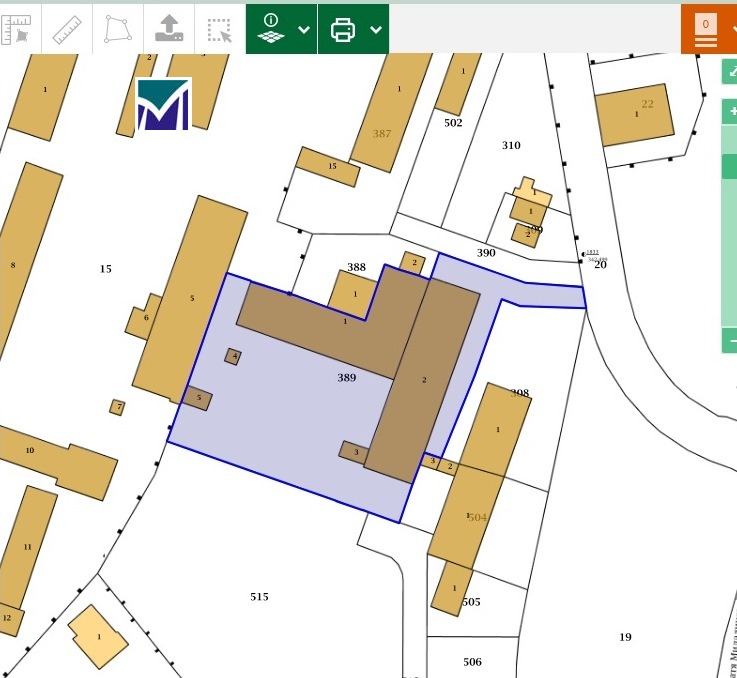Click the blue M logo on map
The height and width of the screenshot is (678, 737).
tap(163, 104)
